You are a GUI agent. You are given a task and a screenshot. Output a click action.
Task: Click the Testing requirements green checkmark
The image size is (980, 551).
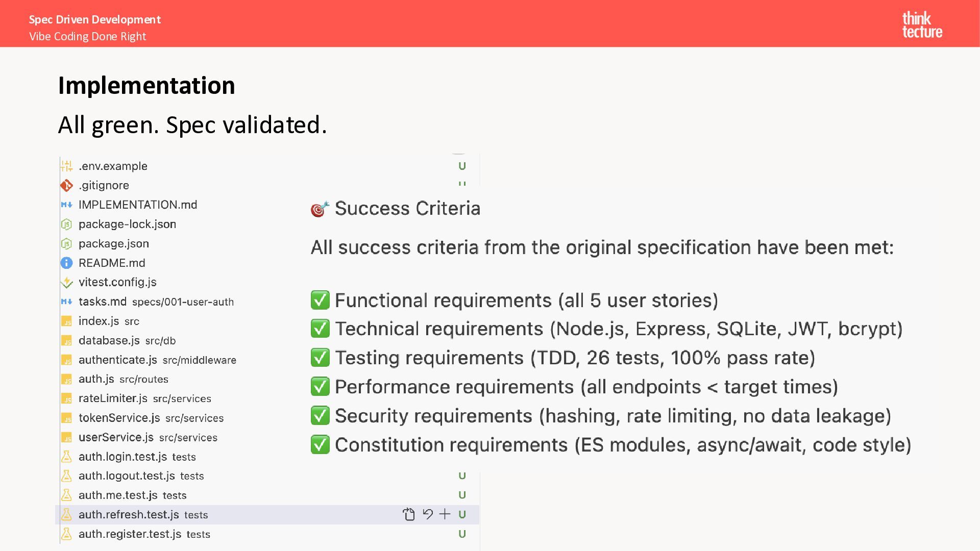(320, 358)
